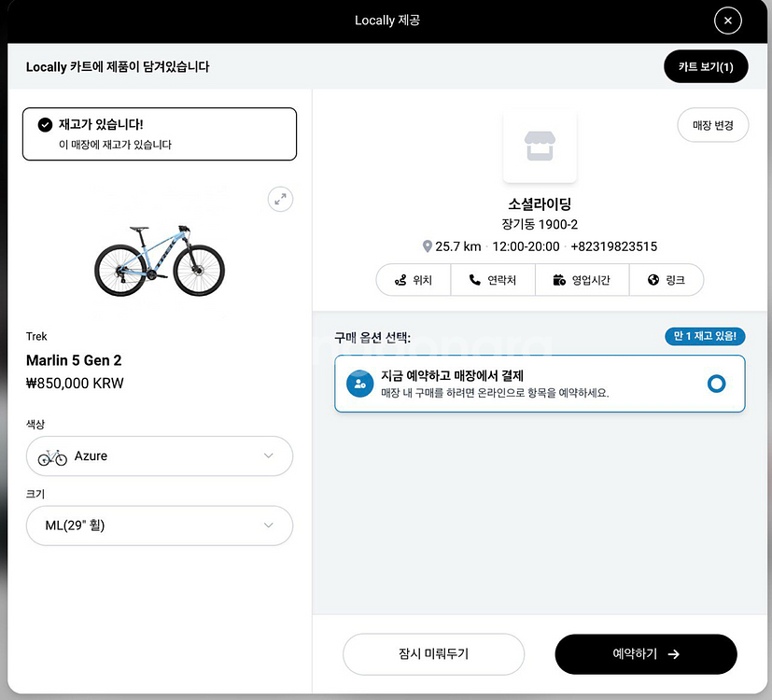Open the 링크 link tab
Screen dimensions: 772x700
tap(666, 280)
